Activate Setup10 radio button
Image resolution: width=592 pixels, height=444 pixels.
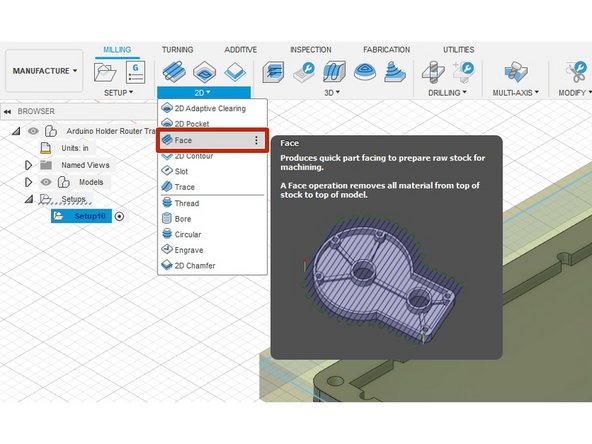(119, 216)
